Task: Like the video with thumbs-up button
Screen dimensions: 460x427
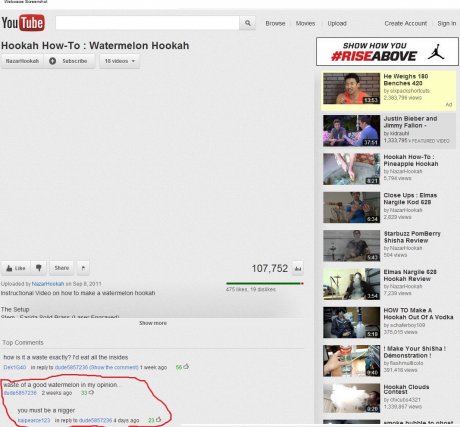Action: coord(16,268)
